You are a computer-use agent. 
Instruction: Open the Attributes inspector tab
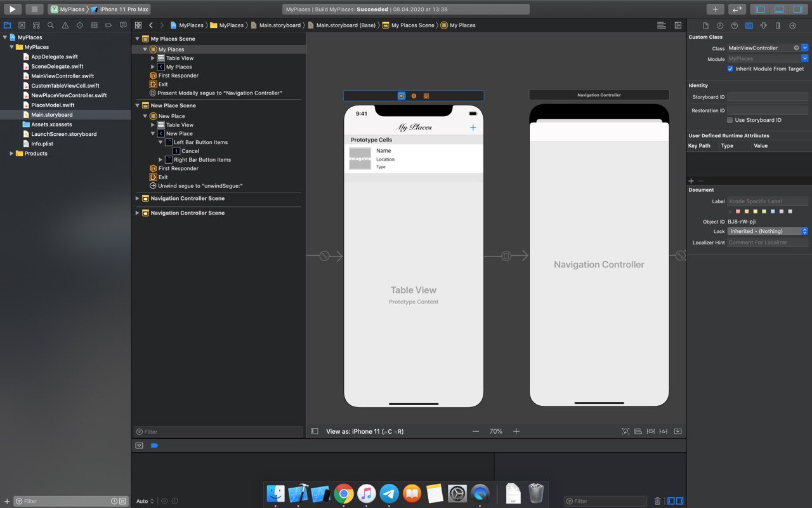point(763,25)
